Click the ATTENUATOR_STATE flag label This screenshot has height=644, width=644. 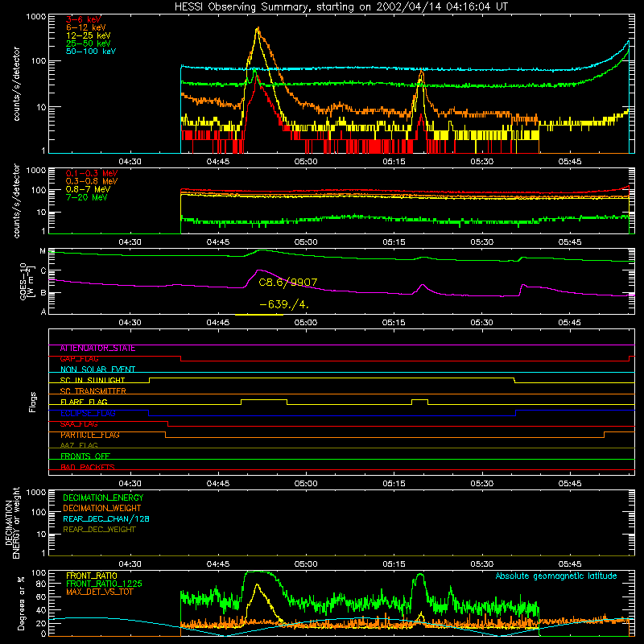point(97,349)
